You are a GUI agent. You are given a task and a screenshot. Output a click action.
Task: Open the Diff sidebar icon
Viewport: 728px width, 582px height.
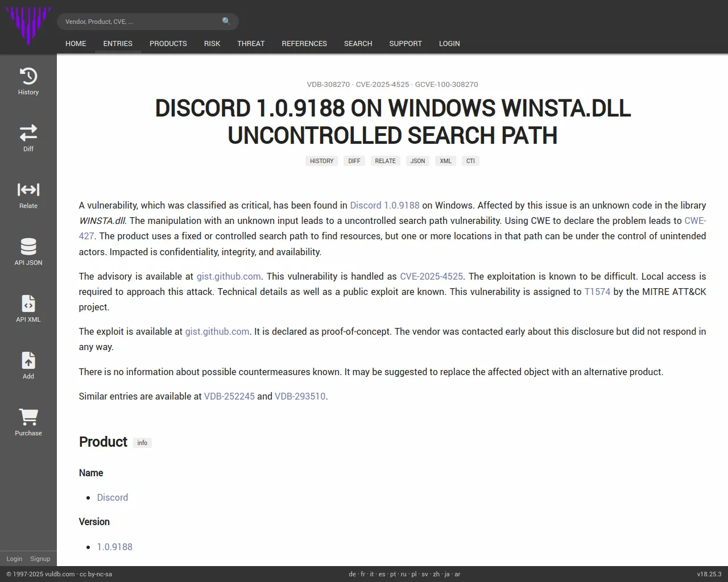pos(28,133)
